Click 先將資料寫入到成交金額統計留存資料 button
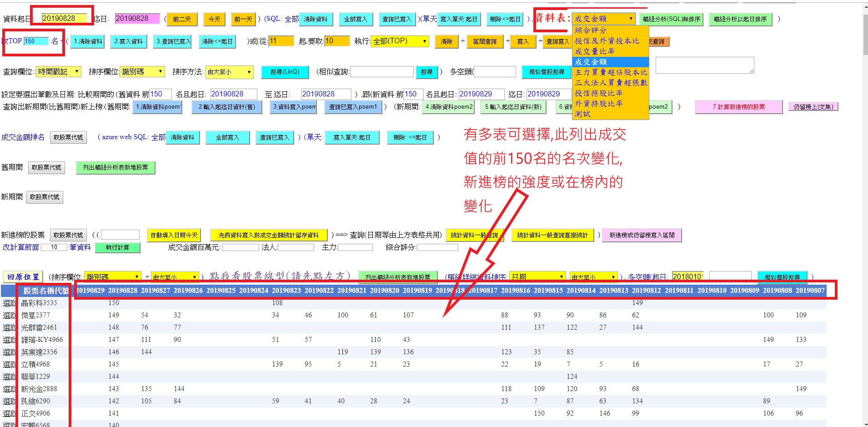This screenshot has height=427, width=868. [x=269, y=235]
